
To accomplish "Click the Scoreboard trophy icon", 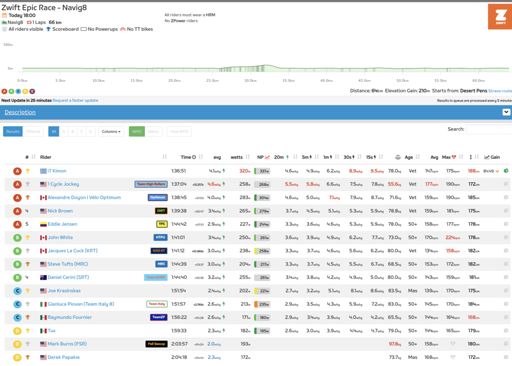I will (48, 29).
